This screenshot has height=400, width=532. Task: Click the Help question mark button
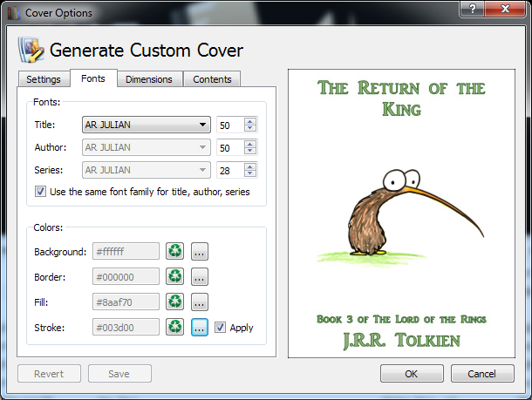point(472,9)
